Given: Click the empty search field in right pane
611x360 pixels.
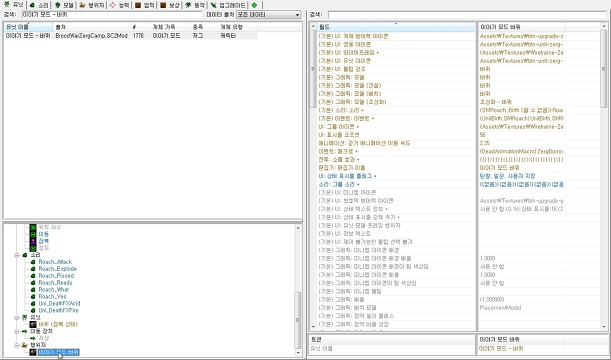Looking at the screenshot, I should (x=467, y=15).
